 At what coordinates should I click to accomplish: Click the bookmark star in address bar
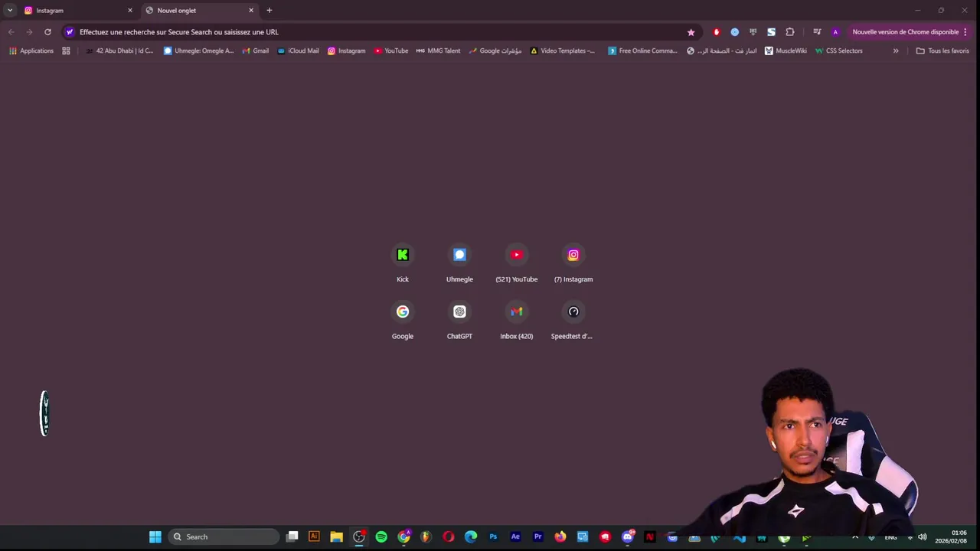(x=691, y=32)
